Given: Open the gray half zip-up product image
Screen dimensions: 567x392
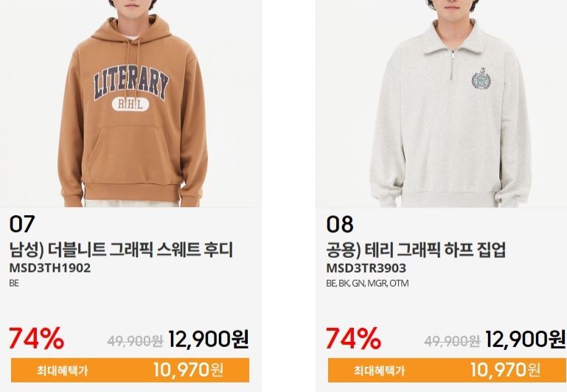Looking at the screenshot, I should 442,103.
